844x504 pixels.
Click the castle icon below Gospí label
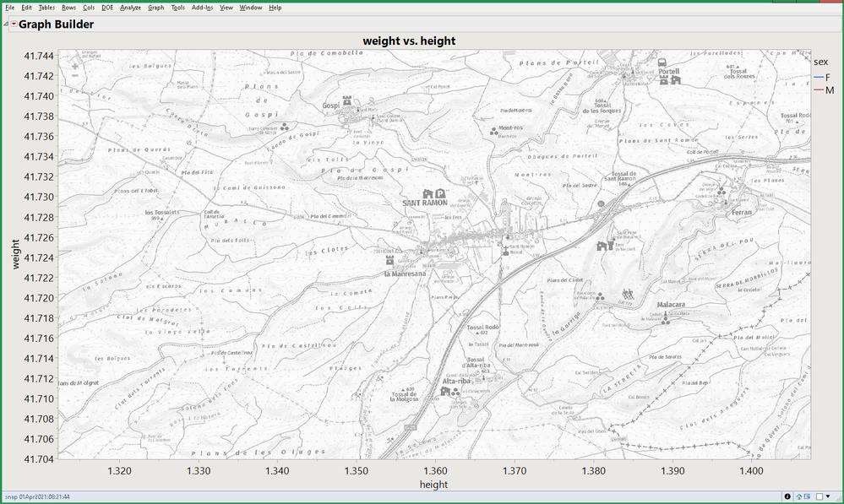[x=346, y=100]
